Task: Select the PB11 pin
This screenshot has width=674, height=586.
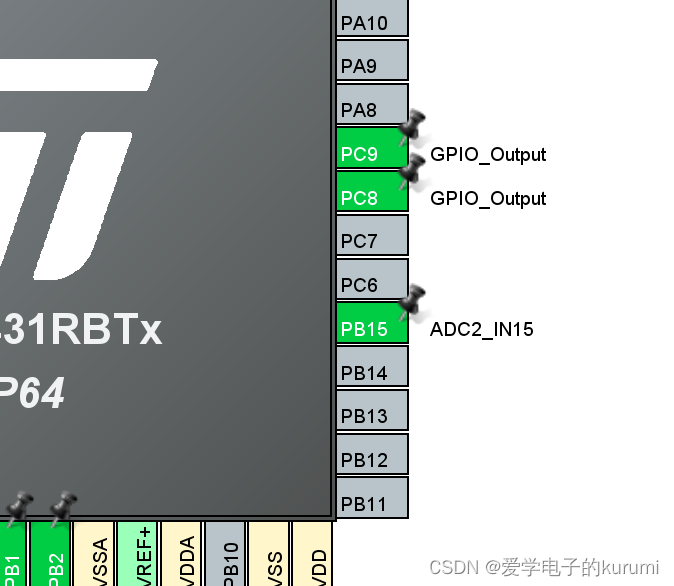Action: 372,498
